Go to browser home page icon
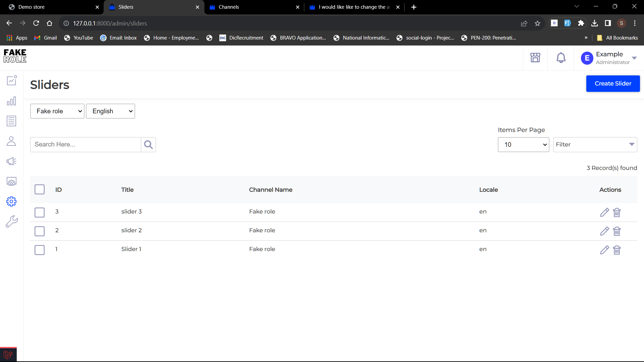Viewport: 644px width, 362px height. 49,23
